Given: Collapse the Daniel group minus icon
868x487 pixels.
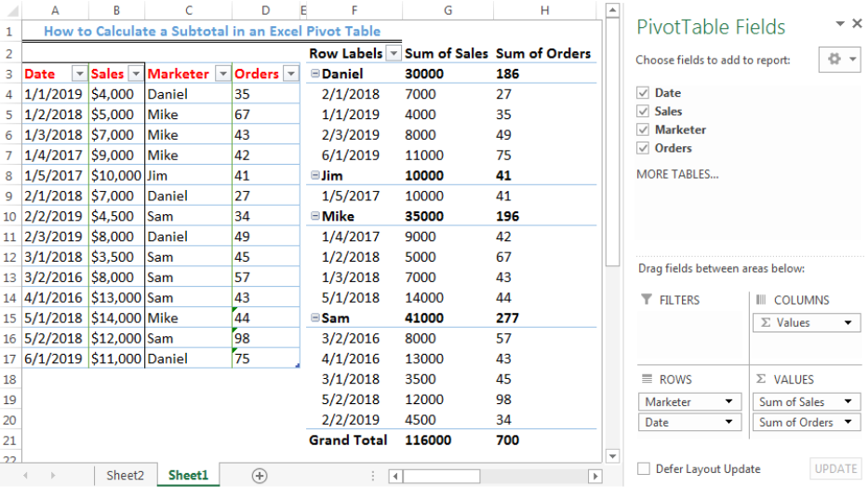Looking at the screenshot, I should pos(315,74).
